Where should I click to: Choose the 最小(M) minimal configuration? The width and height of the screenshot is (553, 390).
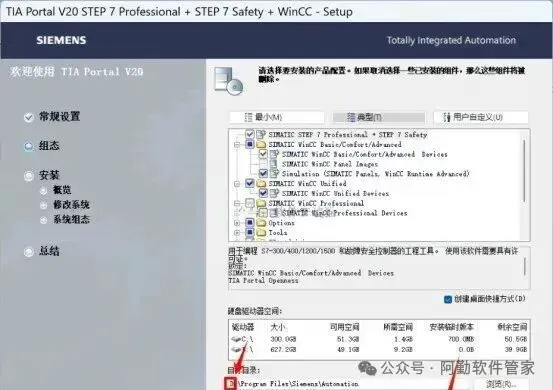[x=276, y=117]
